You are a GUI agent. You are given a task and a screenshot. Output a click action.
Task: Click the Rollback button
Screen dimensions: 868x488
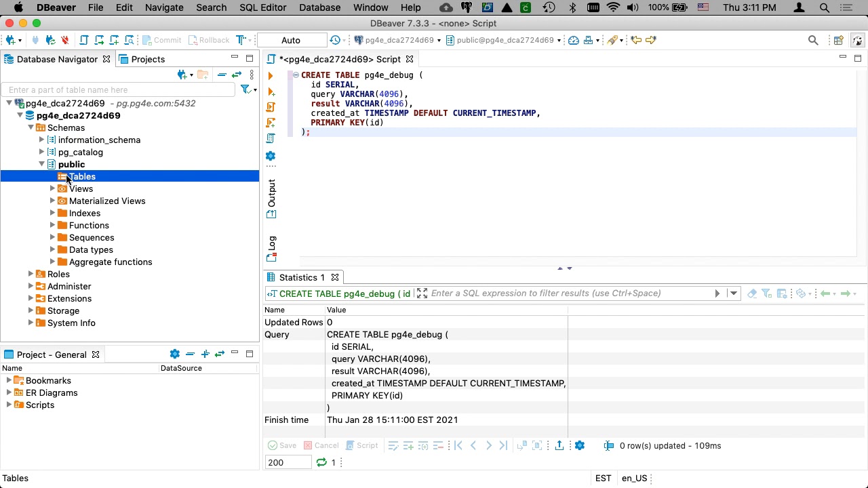coord(208,40)
